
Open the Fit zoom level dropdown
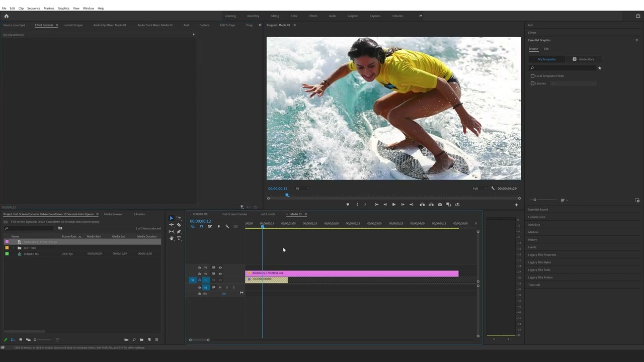(x=302, y=189)
